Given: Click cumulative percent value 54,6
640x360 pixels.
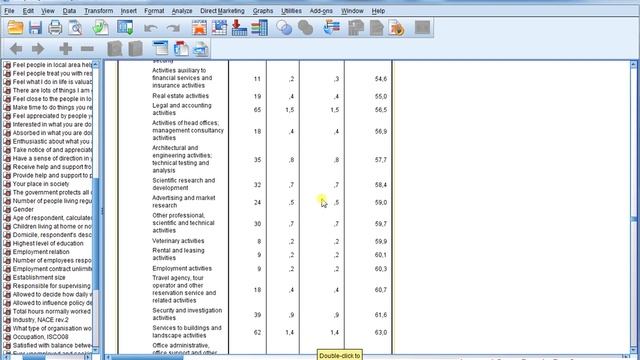Looking at the screenshot, I should click(380, 79).
